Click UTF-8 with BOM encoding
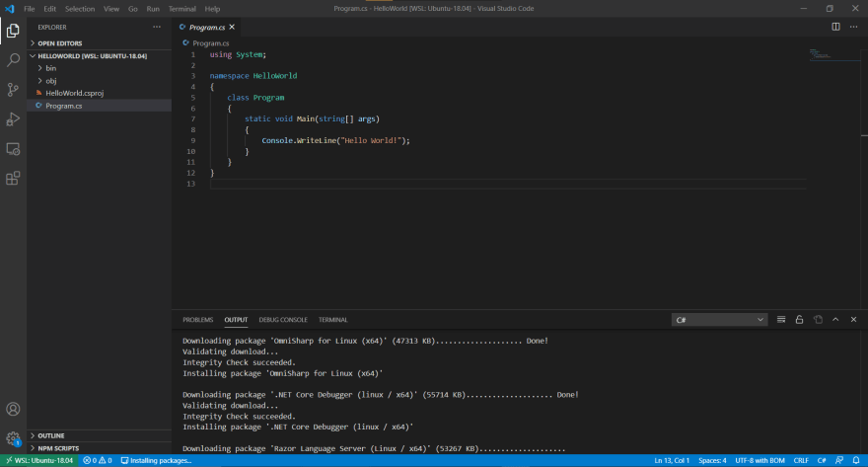This screenshot has height=467, width=868. [759, 460]
